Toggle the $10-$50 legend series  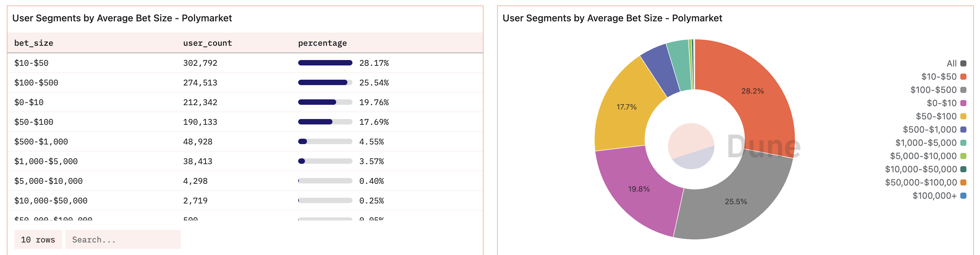pyautogui.click(x=943, y=77)
